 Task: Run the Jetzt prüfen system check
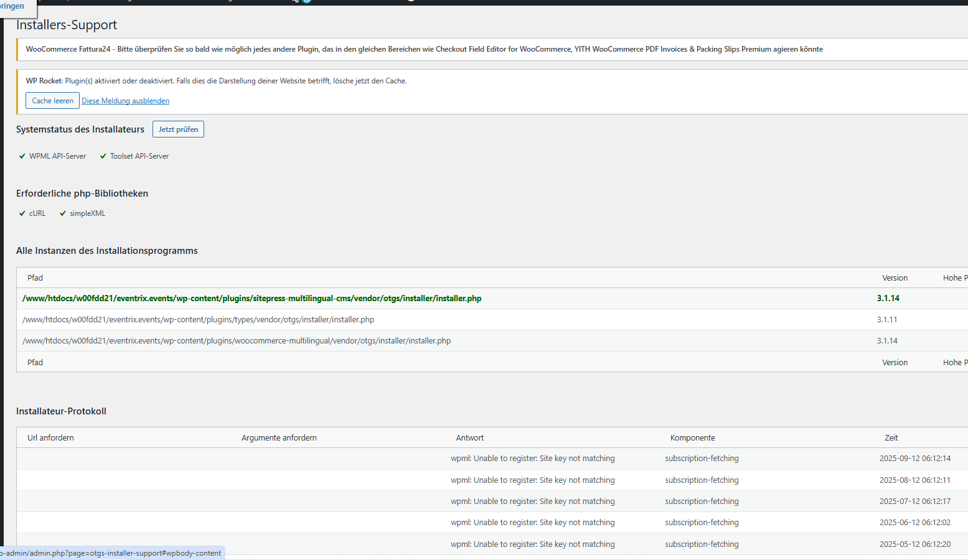(x=178, y=129)
